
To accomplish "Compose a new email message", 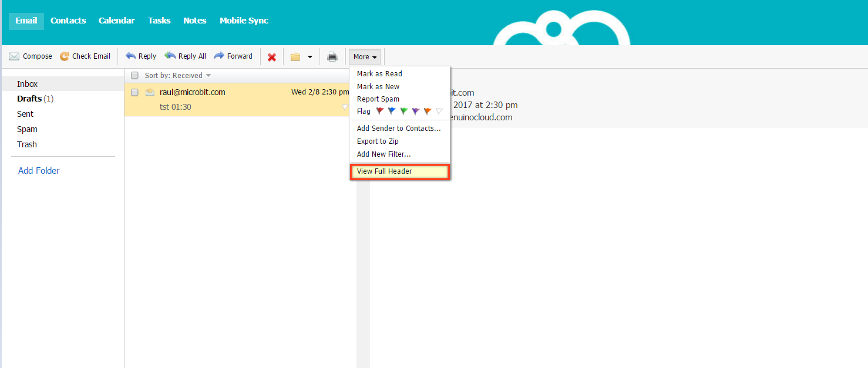I will point(31,56).
